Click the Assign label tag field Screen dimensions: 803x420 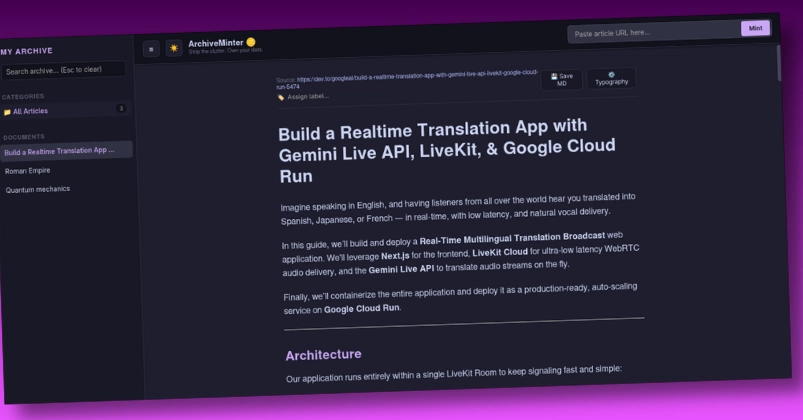303,96
